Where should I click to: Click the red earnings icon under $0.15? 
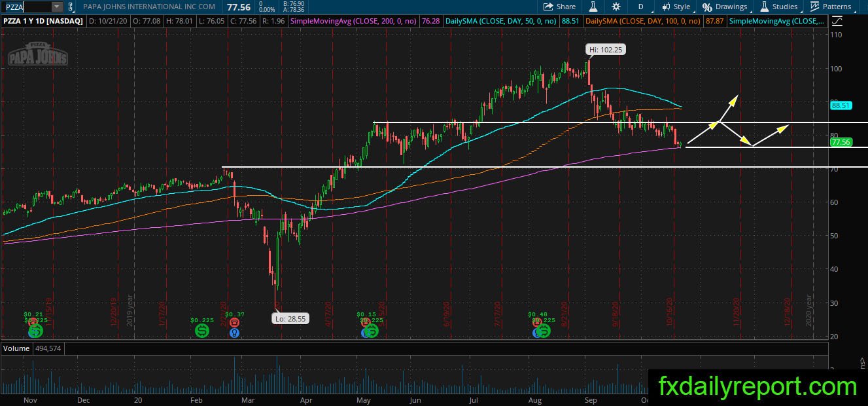pyautogui.click(x=365, y=323)
